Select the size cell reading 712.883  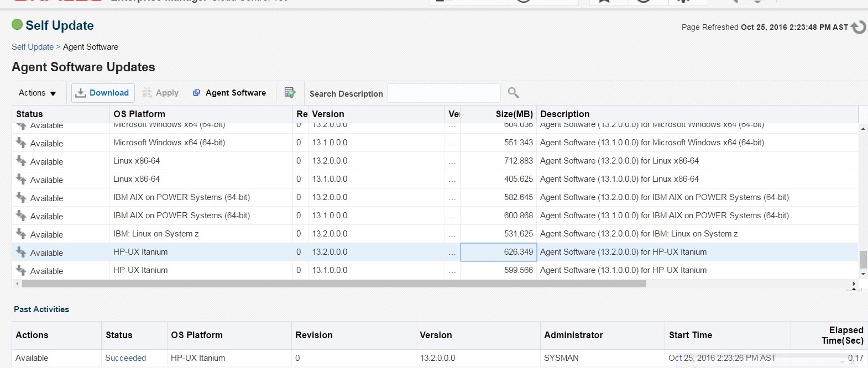[498, 161]
